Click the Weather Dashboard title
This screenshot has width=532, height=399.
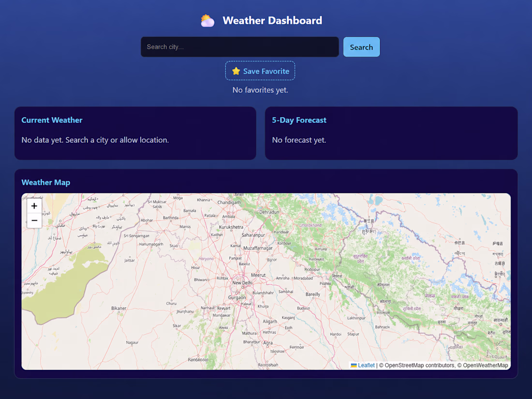(x=272, y=20)
